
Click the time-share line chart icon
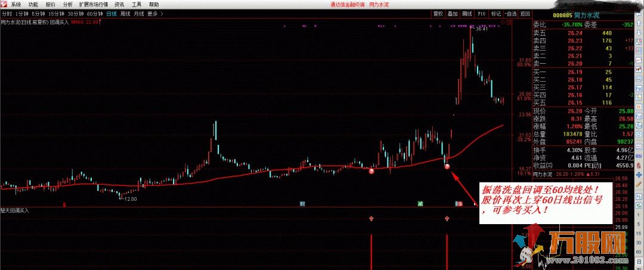[639, 59]
